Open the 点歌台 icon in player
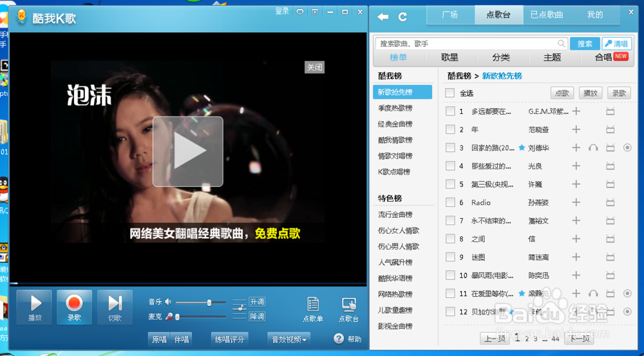This screenshot has width=644, height=356. (348, 310)
